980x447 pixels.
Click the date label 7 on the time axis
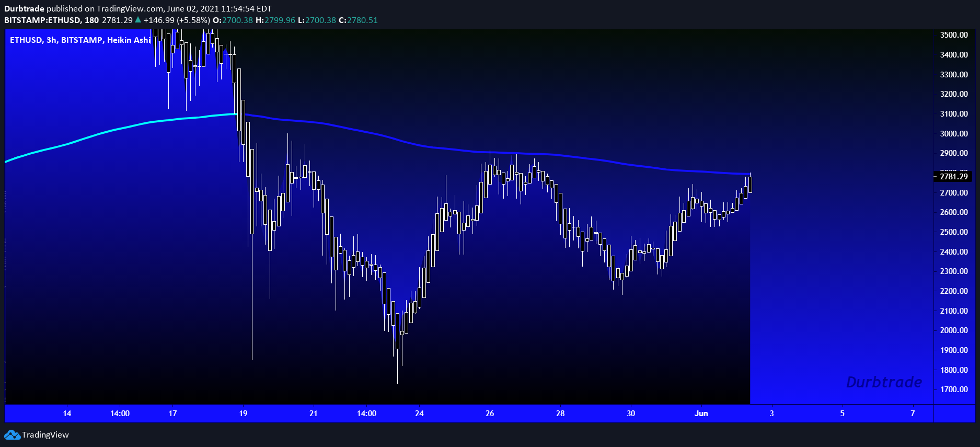(913, 414)
